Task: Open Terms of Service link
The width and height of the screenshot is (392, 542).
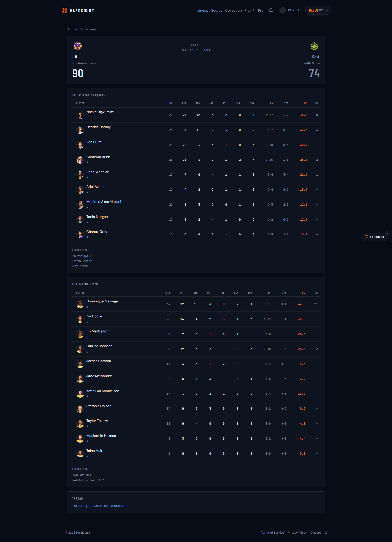Action: point(272,533)
